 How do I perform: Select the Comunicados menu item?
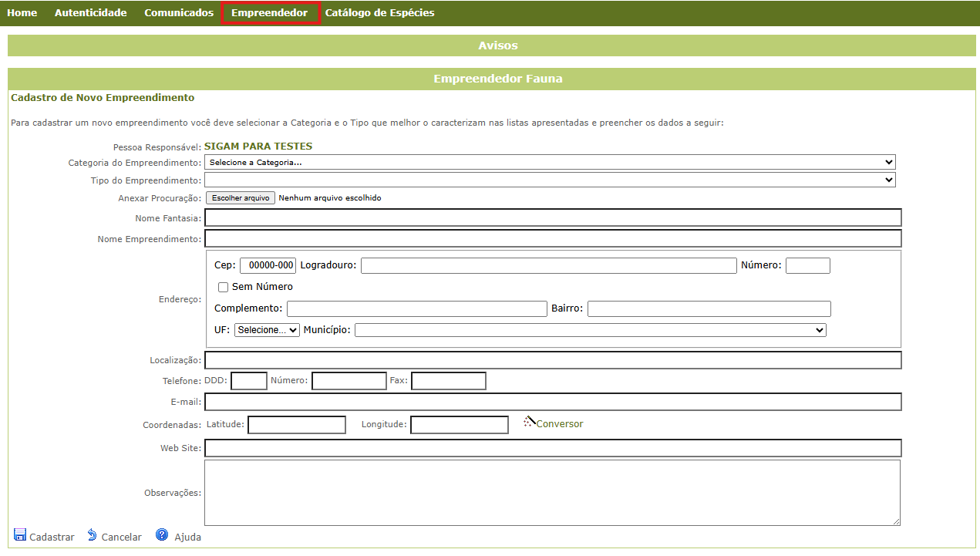click(x=179, y=13)
